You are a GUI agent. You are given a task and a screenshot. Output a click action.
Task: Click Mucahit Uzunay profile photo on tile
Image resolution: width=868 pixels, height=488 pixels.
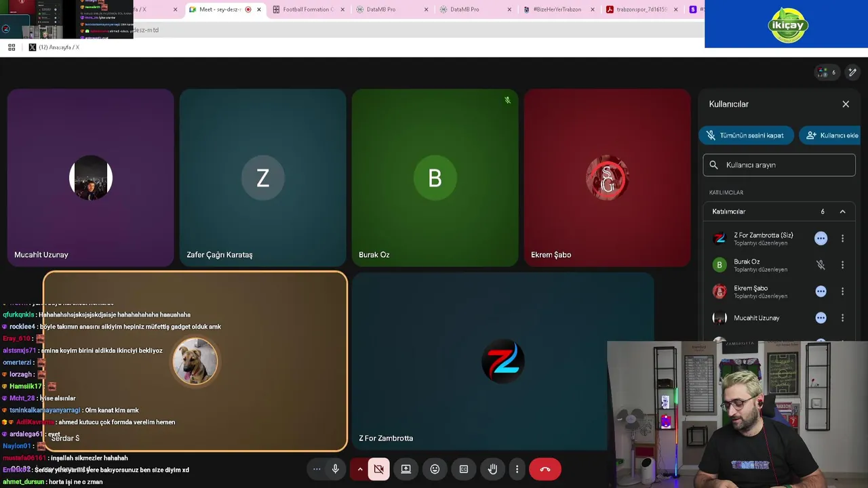coord(90,178)
